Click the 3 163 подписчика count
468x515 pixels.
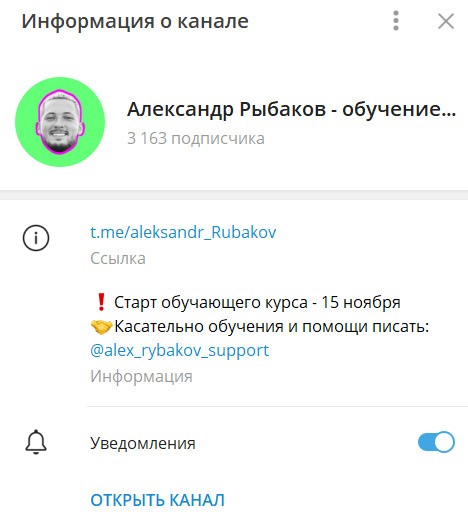pyautogui.click(x=196, y=138)
